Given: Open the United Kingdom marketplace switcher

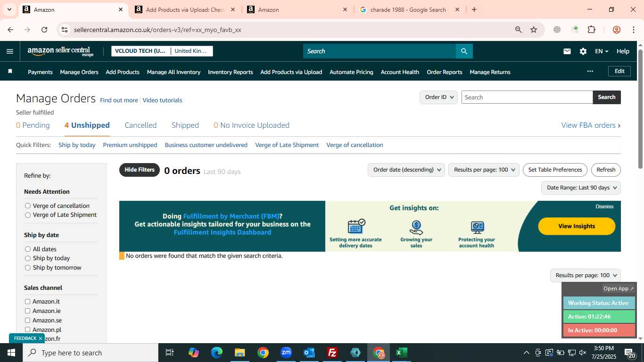Looking at the screenshot, I should pos(191,51).
